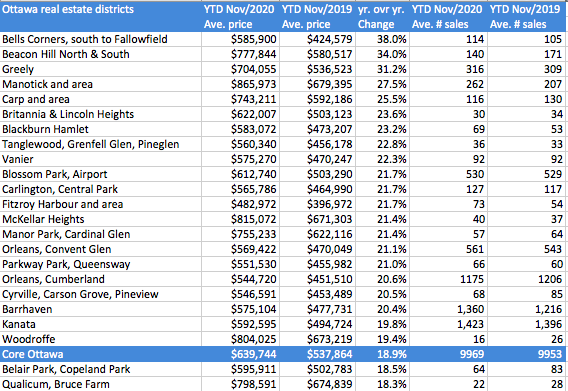
Task: Select the 'Carlington, Central Park' cell
Action: tap(101, 189)
